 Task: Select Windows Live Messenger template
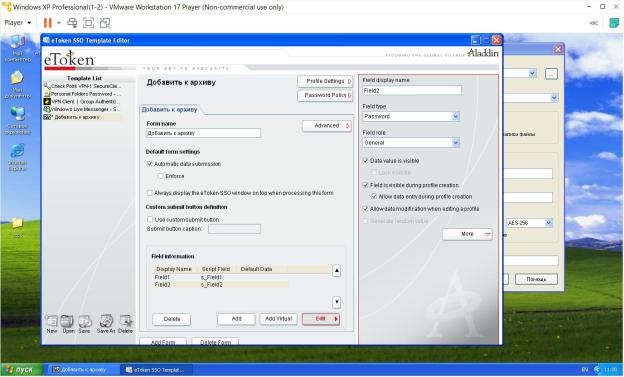(x=83, y=109)
